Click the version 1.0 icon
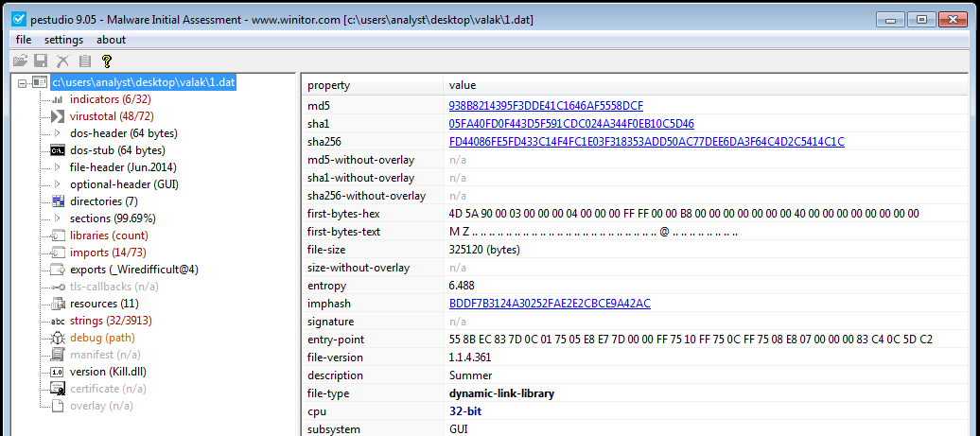 pyautogui.click(x=57, y=372)
